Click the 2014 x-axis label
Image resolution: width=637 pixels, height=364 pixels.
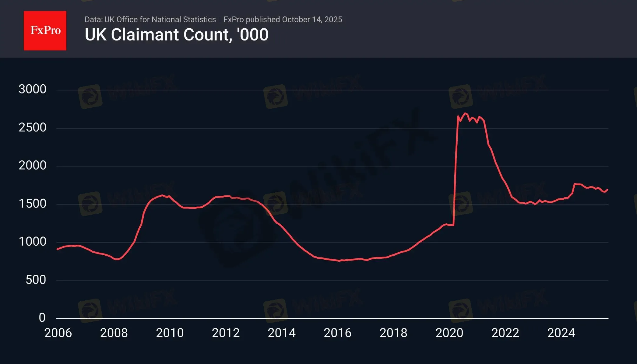[x=282, y=333]
